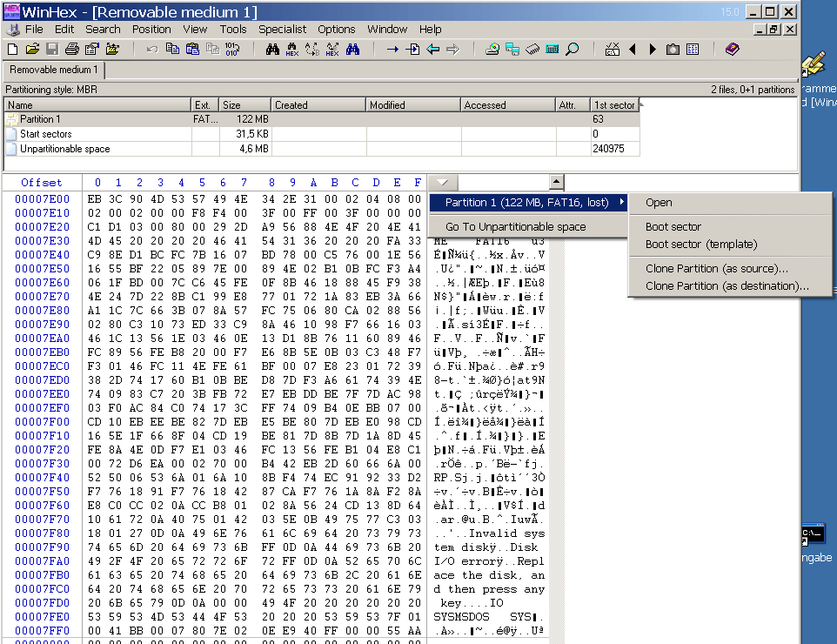The image size is (837, 644).
Task: Switch to the Removable medium 1 tab
Action: coord(52,72)
